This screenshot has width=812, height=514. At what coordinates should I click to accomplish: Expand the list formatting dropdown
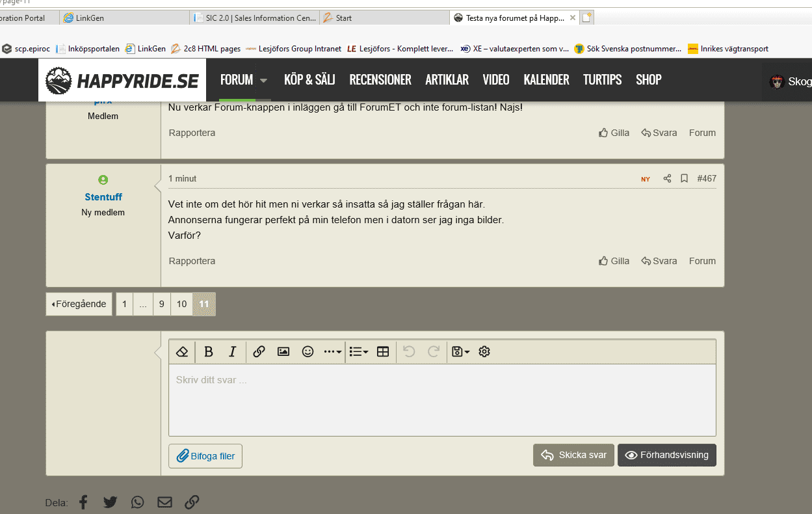[358, 352]
